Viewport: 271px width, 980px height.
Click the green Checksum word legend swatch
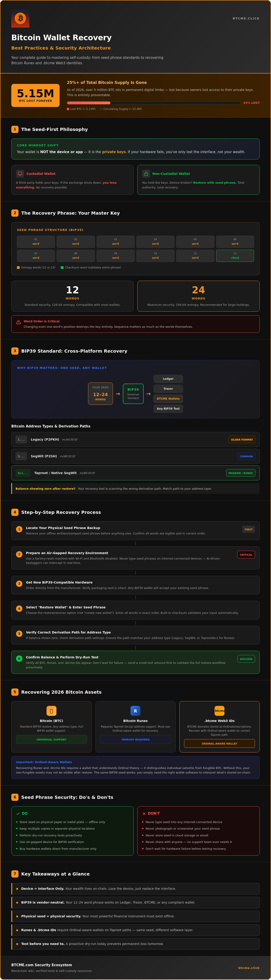pyautogui.click(x=62, y=267)
